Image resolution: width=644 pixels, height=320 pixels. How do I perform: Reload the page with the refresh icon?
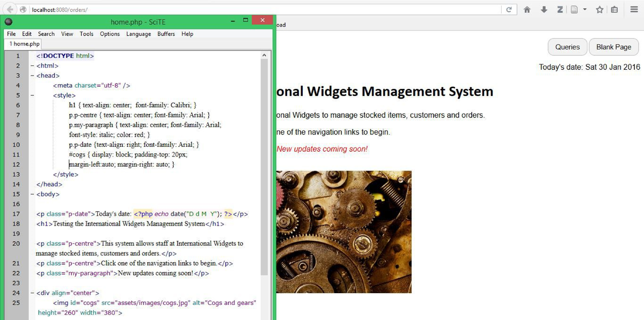[x=508, y=10]
